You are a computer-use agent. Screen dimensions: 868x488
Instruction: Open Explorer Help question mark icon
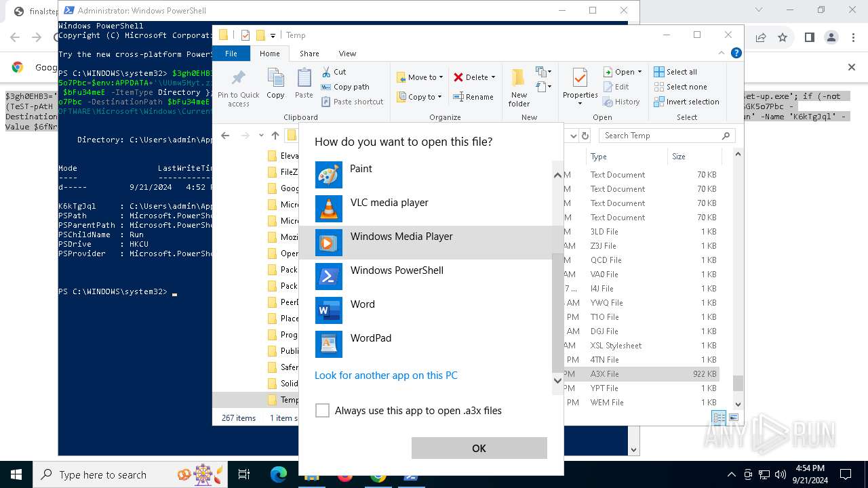point(736,53)
